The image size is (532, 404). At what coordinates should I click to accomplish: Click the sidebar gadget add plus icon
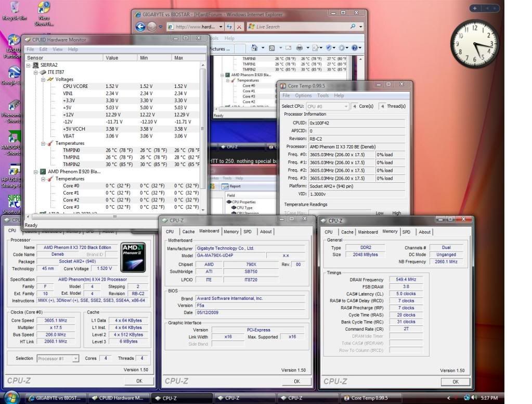point(475,8)
